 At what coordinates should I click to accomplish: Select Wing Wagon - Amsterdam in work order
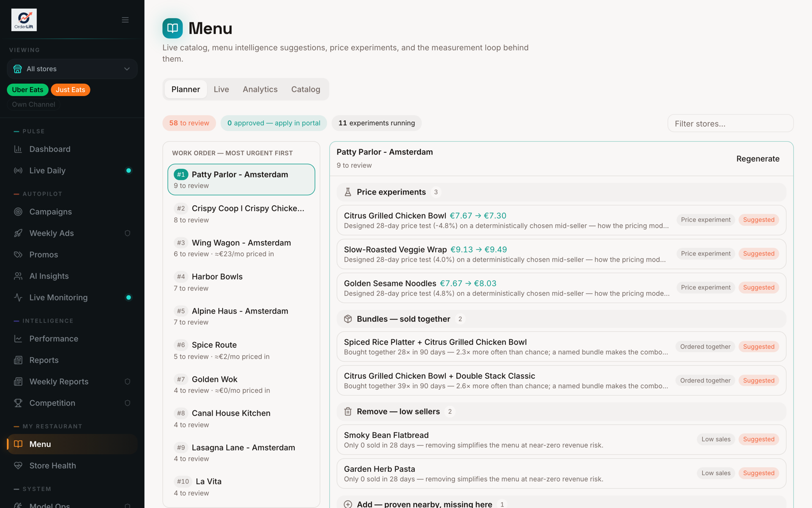[241, 248]
